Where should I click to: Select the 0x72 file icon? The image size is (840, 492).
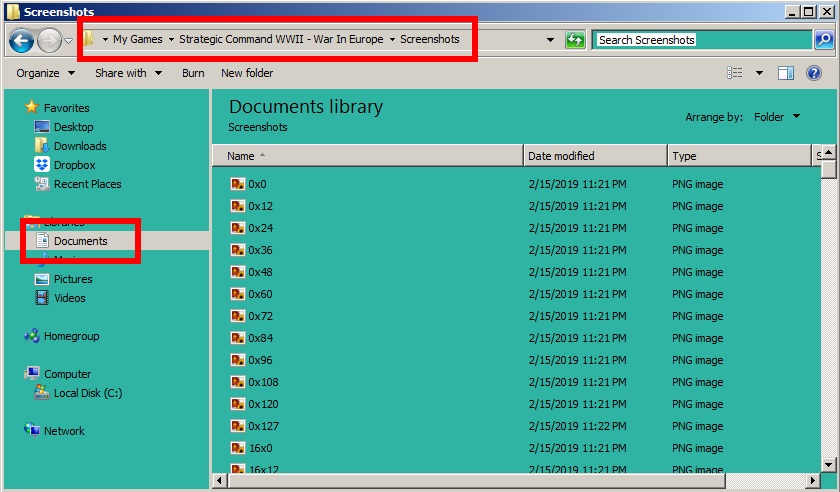[237, 316]
